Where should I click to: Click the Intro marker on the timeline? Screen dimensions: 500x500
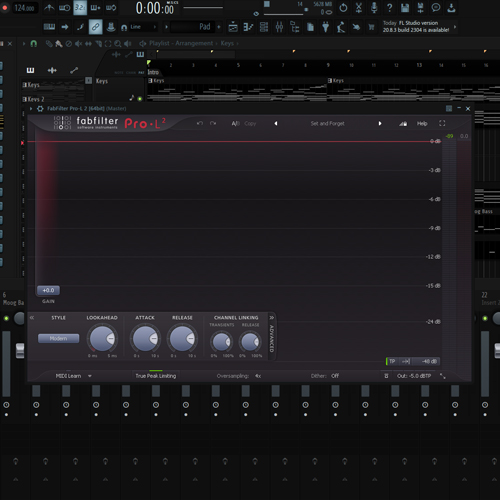click(x=153, y=72)
